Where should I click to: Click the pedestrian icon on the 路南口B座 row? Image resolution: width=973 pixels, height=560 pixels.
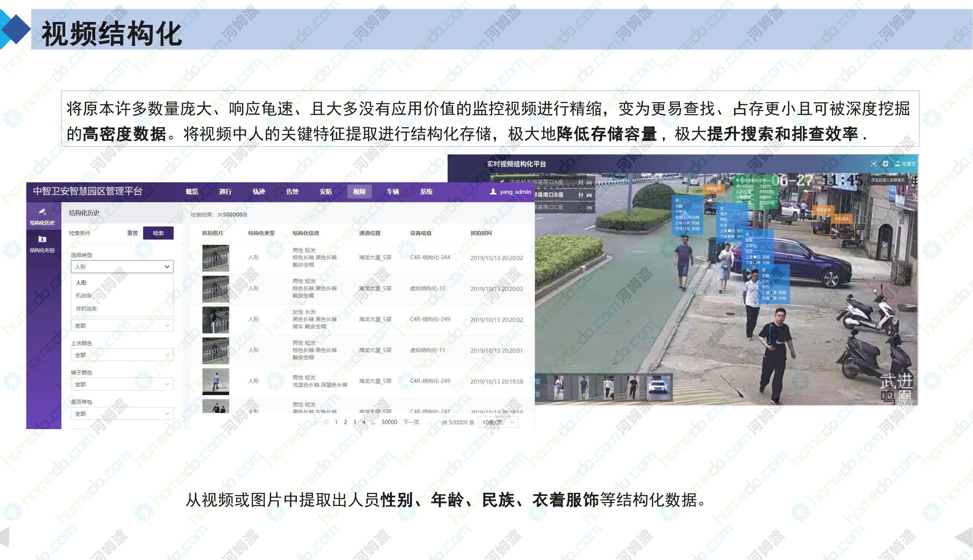click(x=581, y=195)
